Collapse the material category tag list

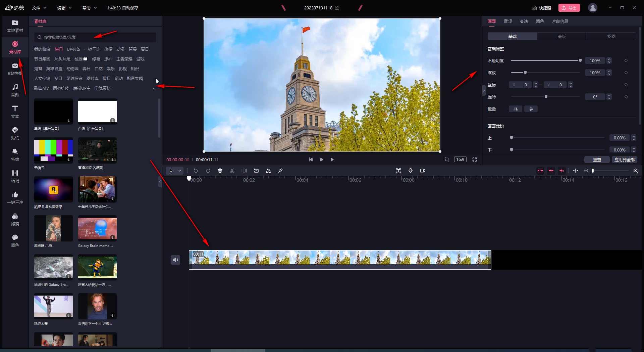[154, 89]
